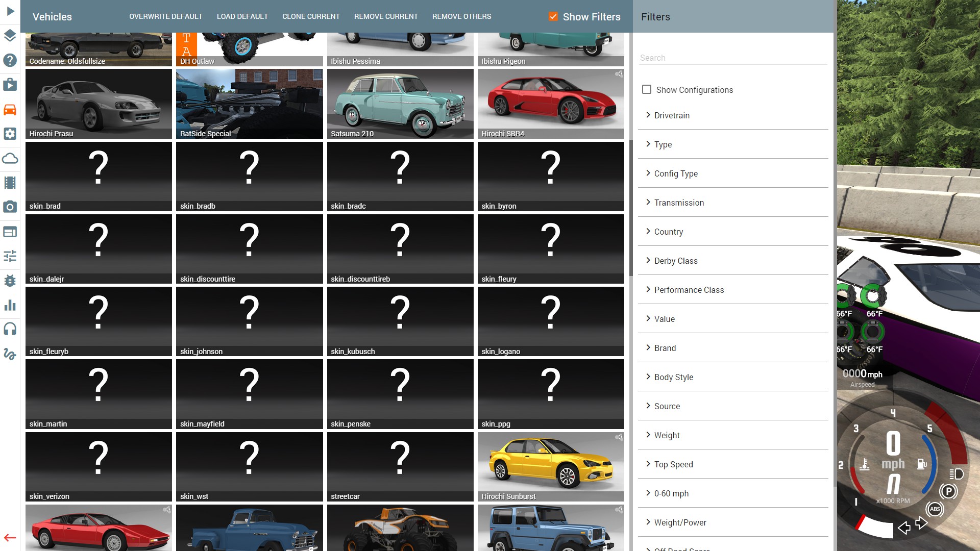This screenshot has width=980, height=551.
Task: Select the skin_johnson placeholder tile
Action: pos(250,321)
